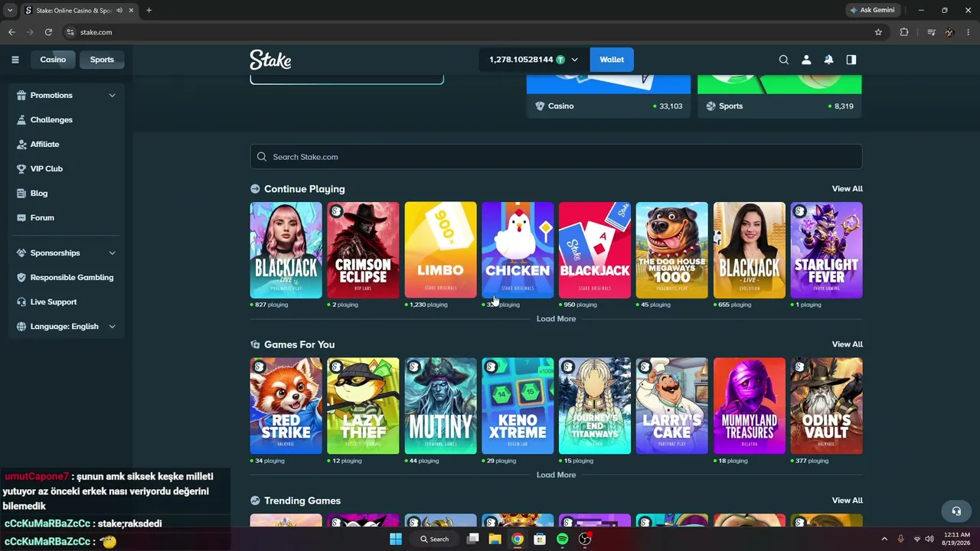980x551 pixels.
Task: Open the browser extensions menu
Action: (904, 32)
